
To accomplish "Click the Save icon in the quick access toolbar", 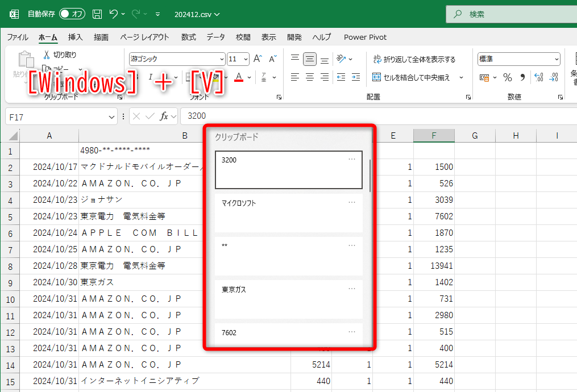I will 96,14.
